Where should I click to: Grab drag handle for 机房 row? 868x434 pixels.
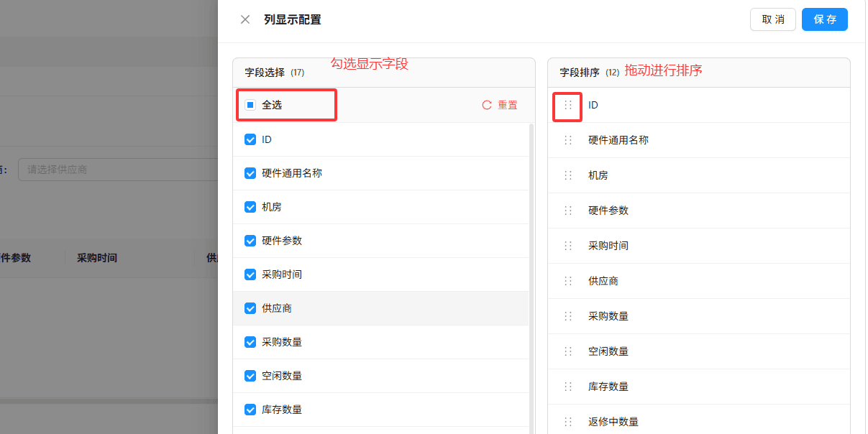(x=568, y=175)
